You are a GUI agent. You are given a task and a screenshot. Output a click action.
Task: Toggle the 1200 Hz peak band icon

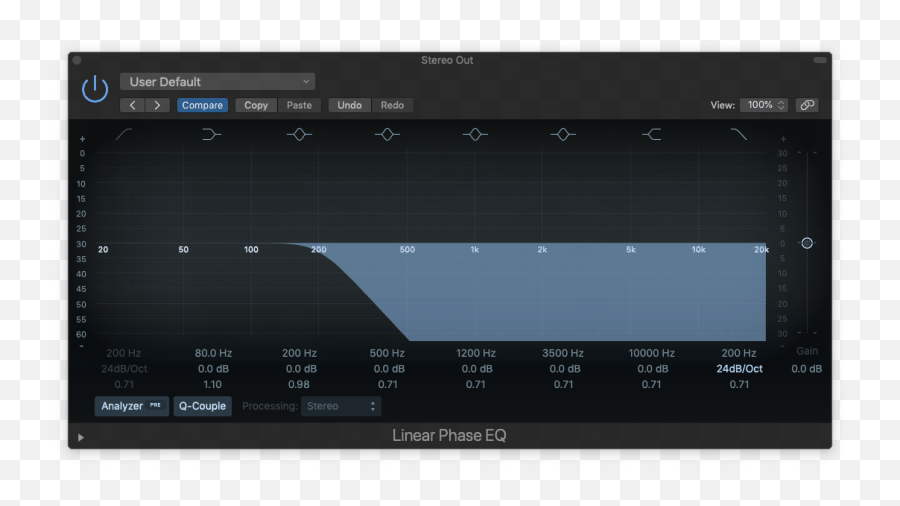[475, 134]
